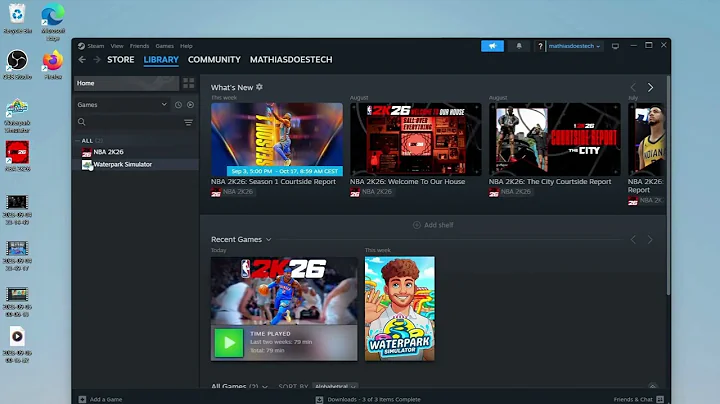Click NBA 2K26 icon under Season 1 report
Viewport: 720px width, 404px height.
pyautogui.click(x=216, y=192)
